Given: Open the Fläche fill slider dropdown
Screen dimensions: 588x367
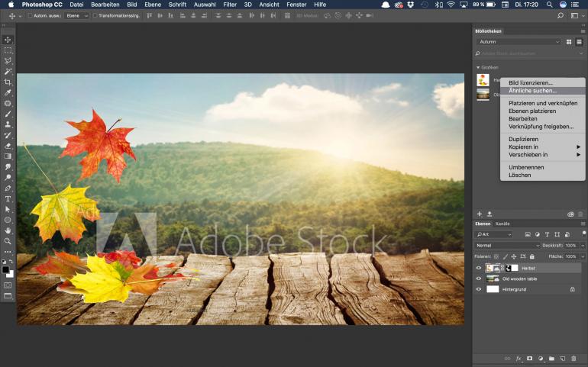Looking at the screenshot, I should tap(583, 257).
